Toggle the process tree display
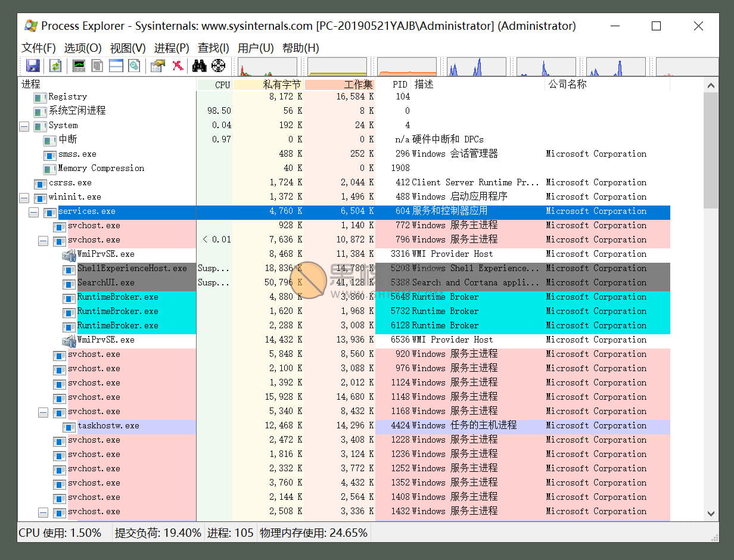This screenshot has height=560, width=734. pyautogui.click(x=96, y=66)
